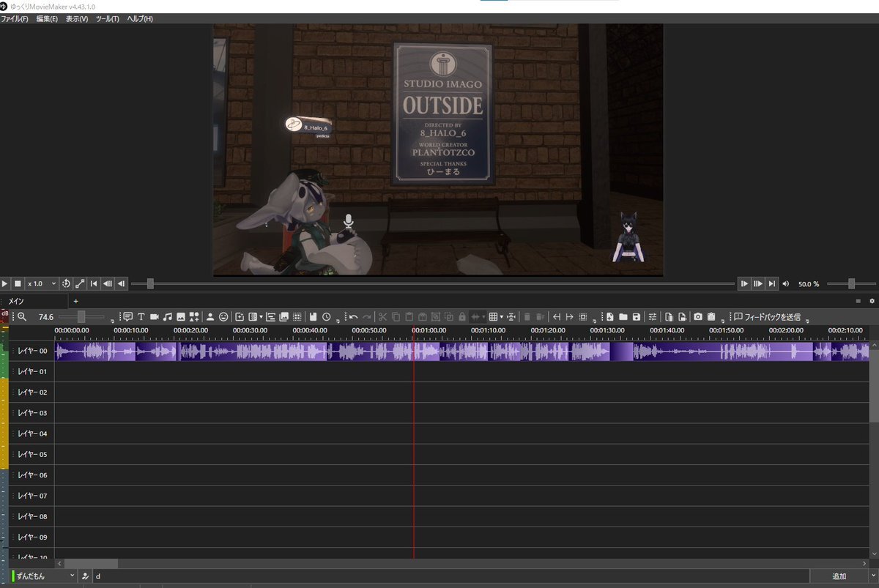Set the range end marker icon

(x=569, y=316)
